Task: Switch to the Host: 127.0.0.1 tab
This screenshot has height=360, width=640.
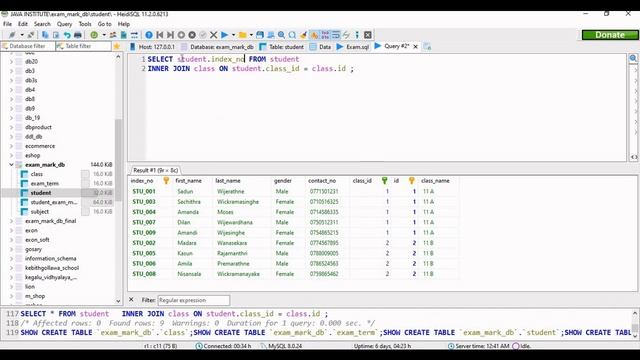Action: (x=152, y=47)
